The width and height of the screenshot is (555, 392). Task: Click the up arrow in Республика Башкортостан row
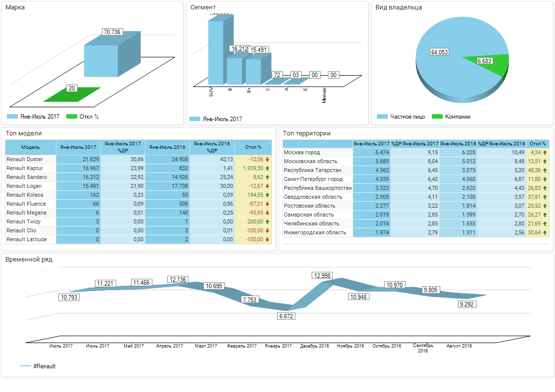545,188
